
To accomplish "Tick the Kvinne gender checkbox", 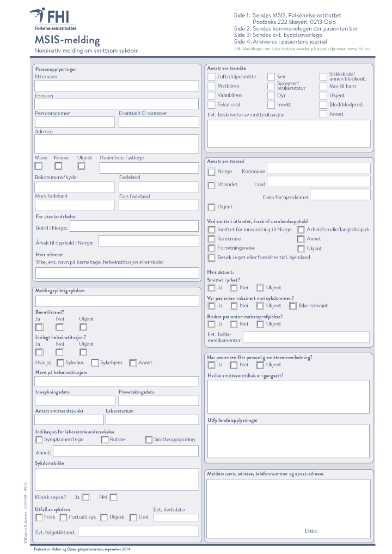I will (58, 166).
